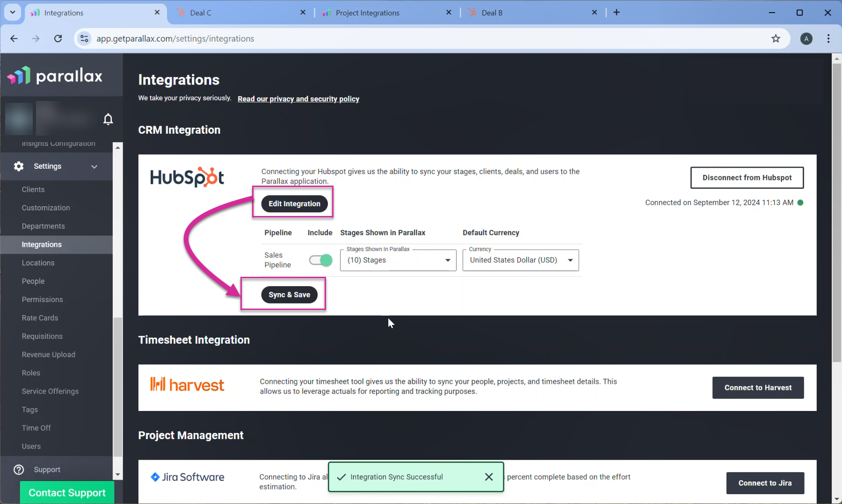Open Tags settings page
842x504 pixels.
pos(30,410)
